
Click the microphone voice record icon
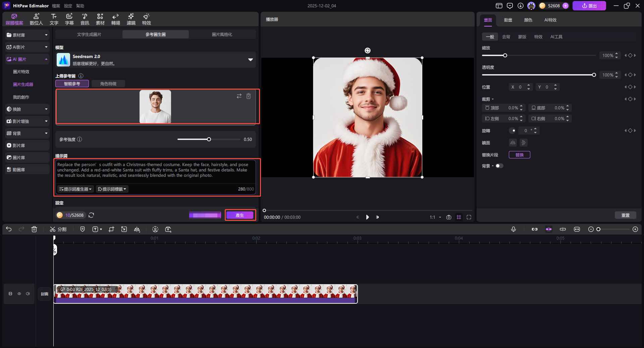tap(513, 229)
